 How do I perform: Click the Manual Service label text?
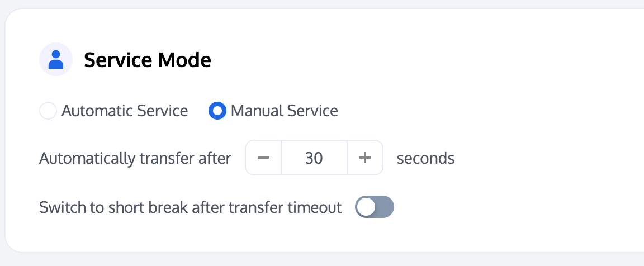pos(284,111)
